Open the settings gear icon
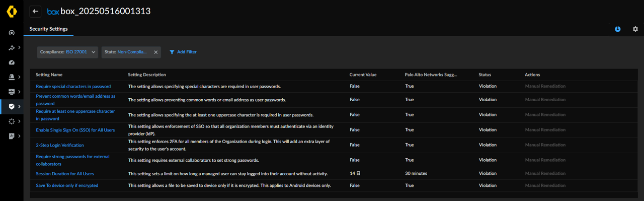 coord(635,29)
